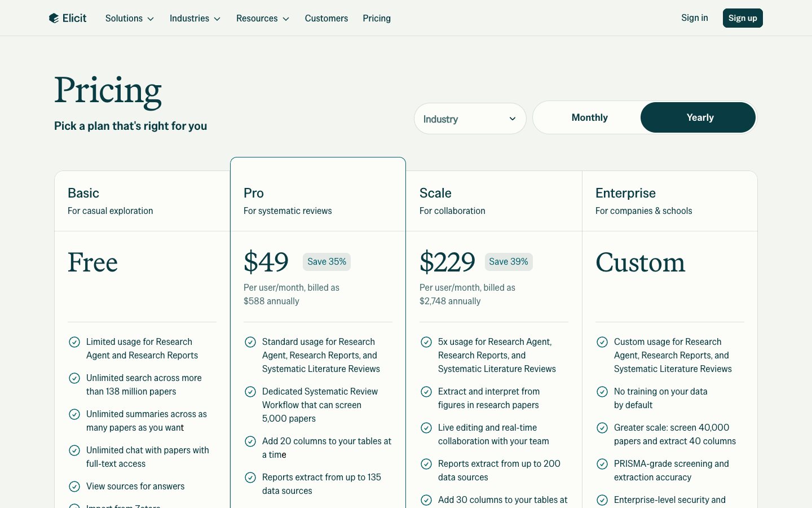Click the Elicit logo in the header
This screenshot has height=508, width=812.
coord(68,18)
